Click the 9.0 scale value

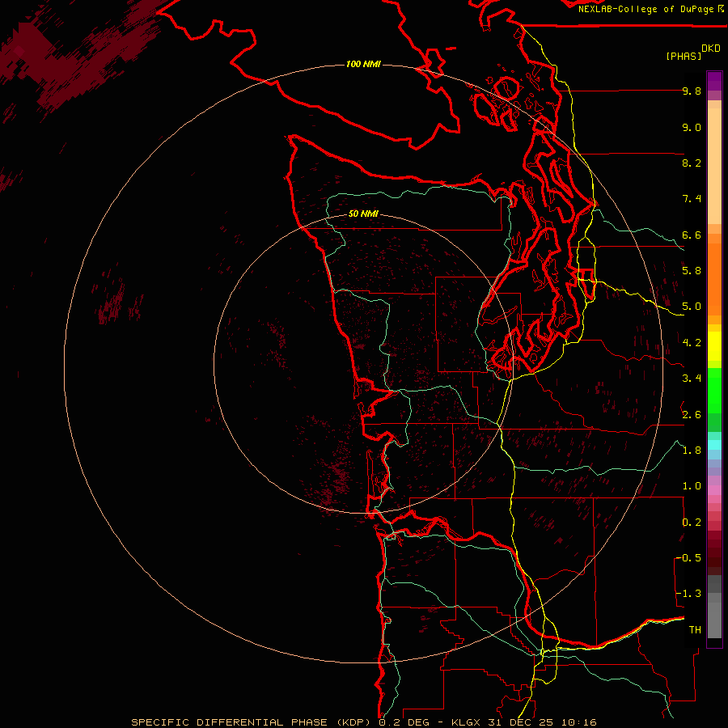(692, 127)
